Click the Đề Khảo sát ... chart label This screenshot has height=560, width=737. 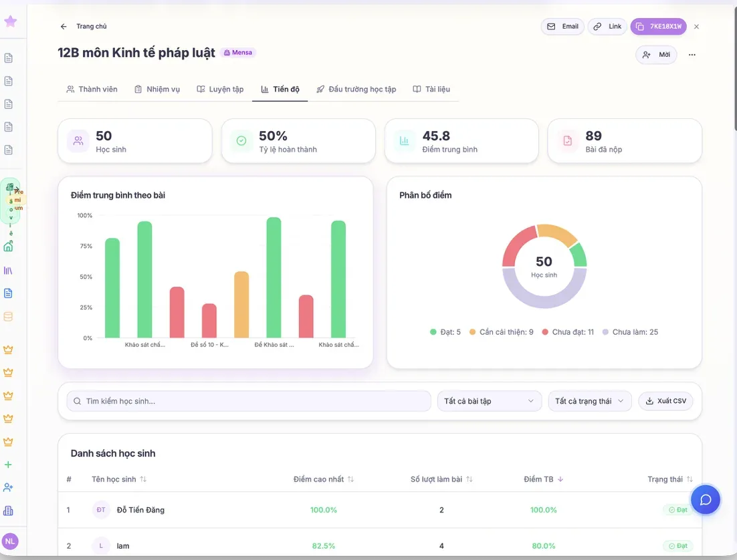pos(274,345)
